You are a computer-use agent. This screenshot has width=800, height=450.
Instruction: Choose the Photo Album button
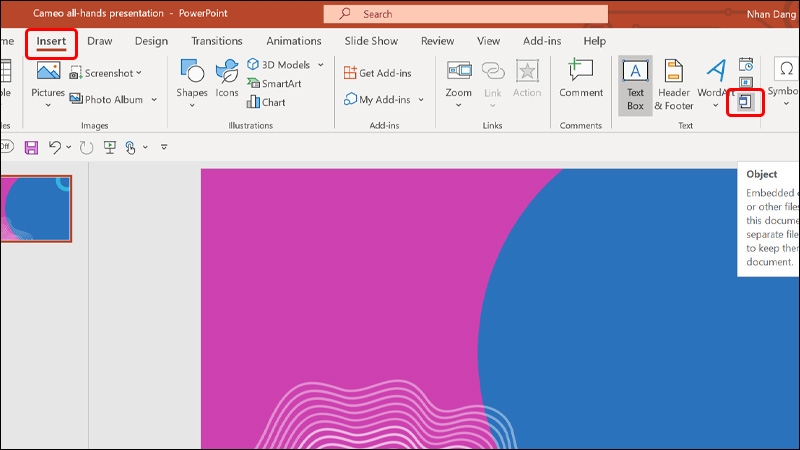[106, 99]
